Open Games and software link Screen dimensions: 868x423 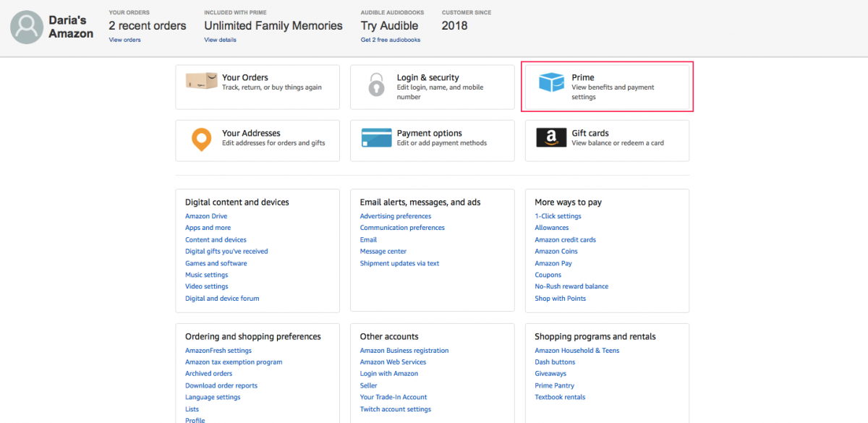pyautogui.click(x=216, y=263)
